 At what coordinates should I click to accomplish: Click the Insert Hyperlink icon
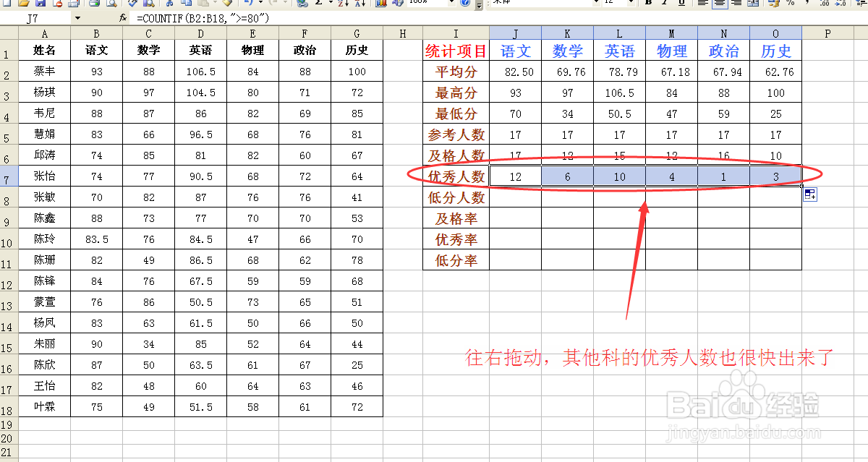tap(302, 4)
